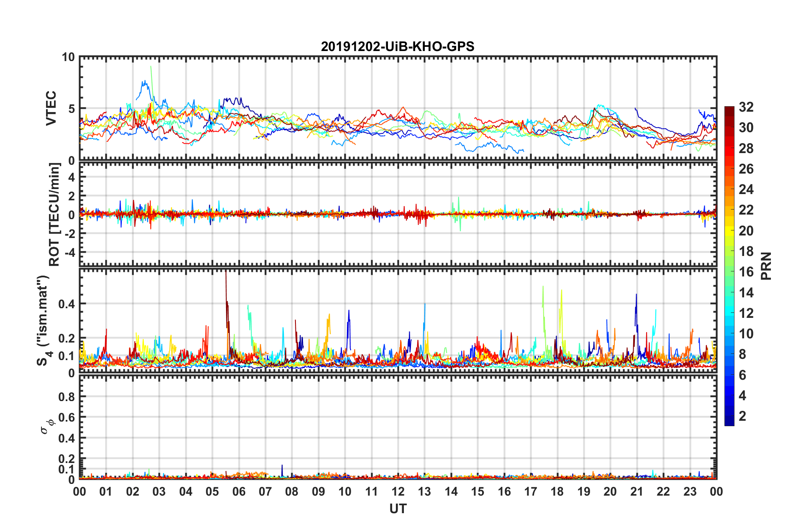Click the S4 ("ism.mat") axis label
Screen dimensions: 796x532
[x=44, y=320]
